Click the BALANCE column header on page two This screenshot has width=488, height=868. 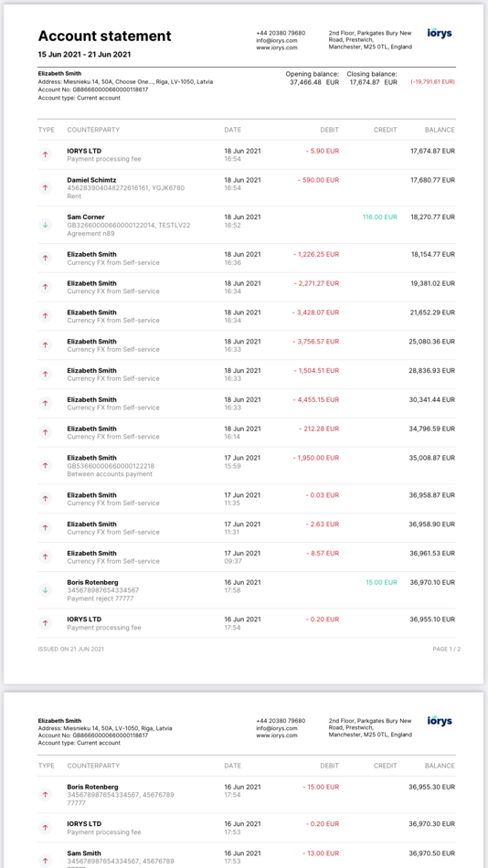coord(440,767)
